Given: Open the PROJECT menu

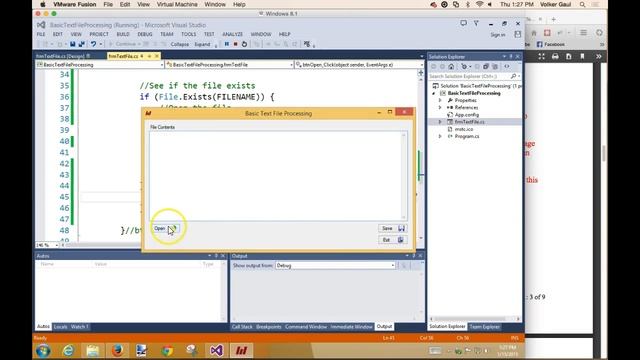Looking at the screenshot, I should pyautogui.click(x=99, y=34).
